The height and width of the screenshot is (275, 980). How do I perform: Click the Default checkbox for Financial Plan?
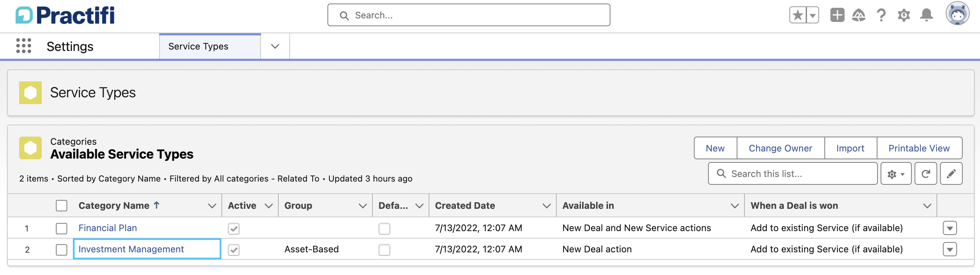point(384,229)
